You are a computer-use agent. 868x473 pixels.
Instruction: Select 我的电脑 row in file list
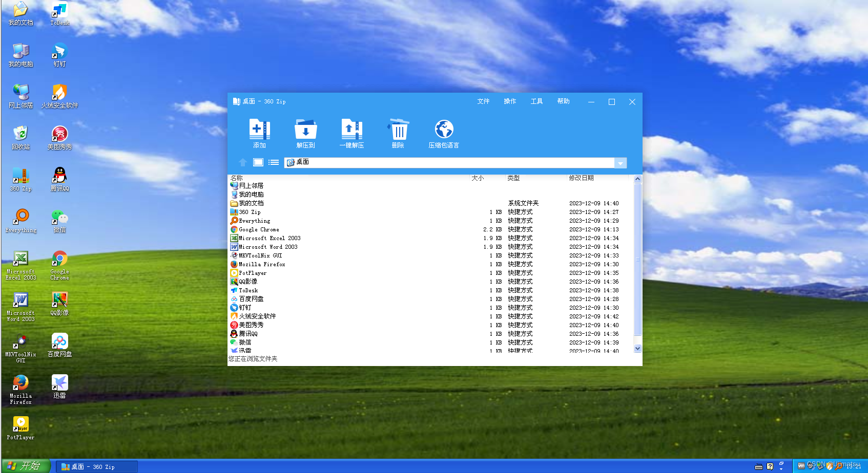[x=430, y=195]
